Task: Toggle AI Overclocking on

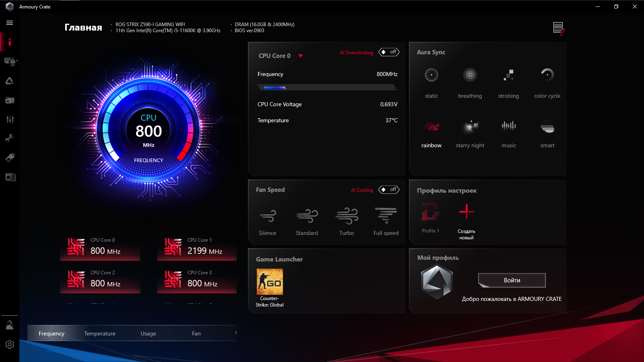Action: [x=388, y=52]
